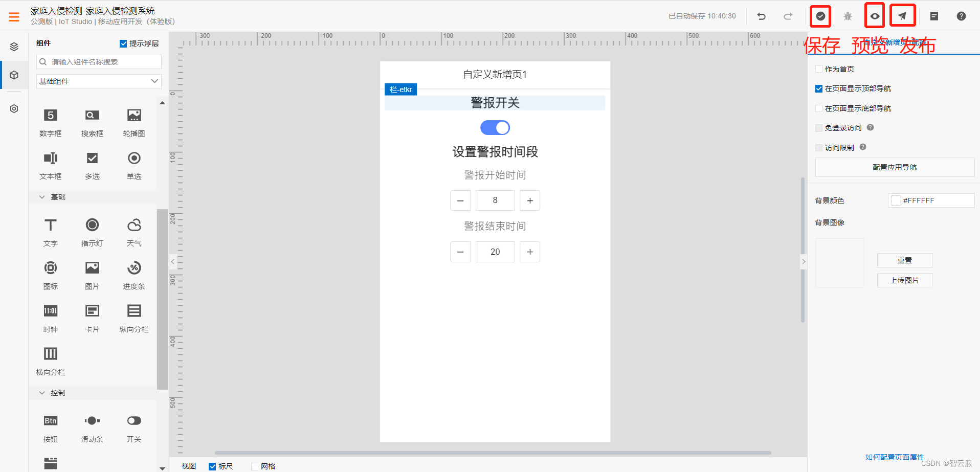Pick the 图片 image component
The image size is (980, 472).
click(x=92, y=276)
